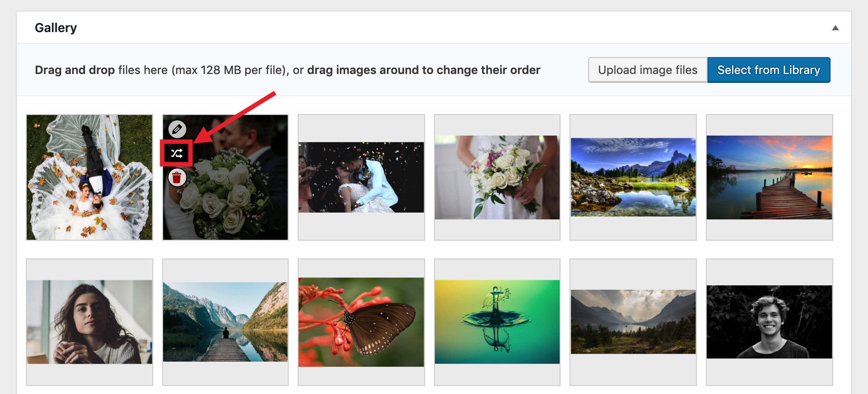This screenshot has width=868, height=394.
Task: Choose the green water drop splash thumbnail
Action: pyautogui.click(x=497, y=322)
